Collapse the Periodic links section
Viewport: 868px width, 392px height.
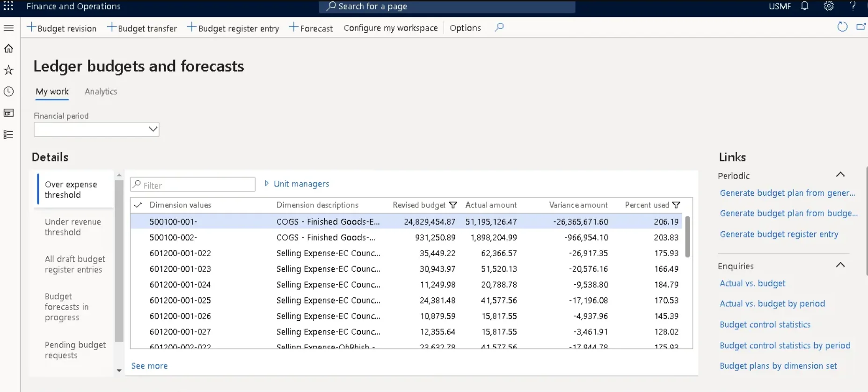click(840, 175)
